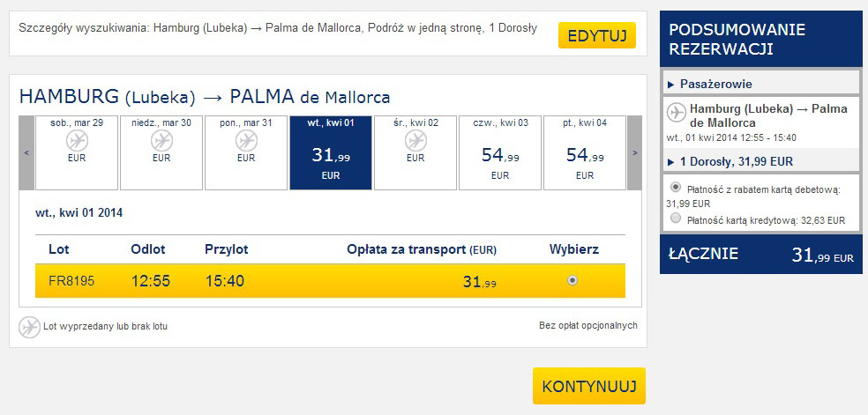Click the plane icon in the sold-out flight legend
The width and height of the screenshot is (868, 415).
tap(29, 327)
